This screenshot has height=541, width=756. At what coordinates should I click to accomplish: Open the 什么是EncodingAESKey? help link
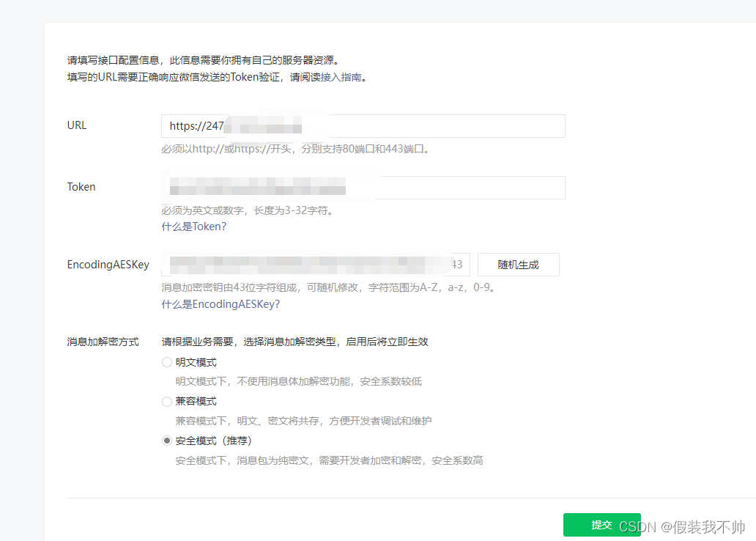coord(220,304)
